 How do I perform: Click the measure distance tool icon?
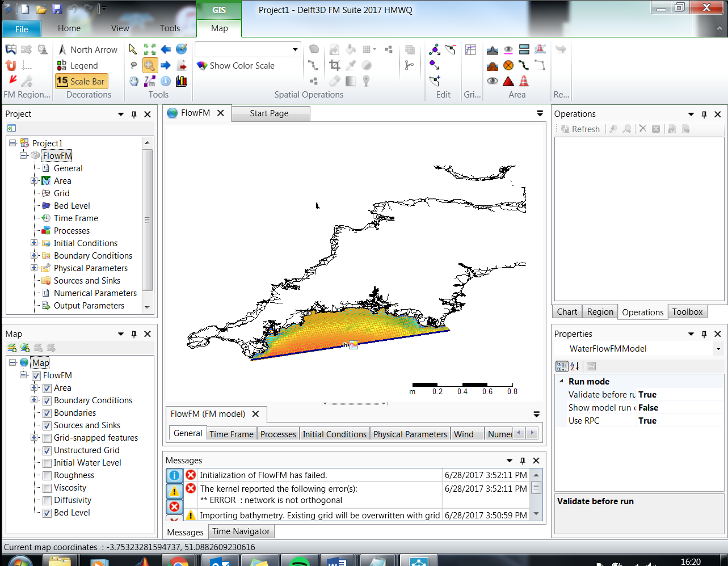coord(149,81)
